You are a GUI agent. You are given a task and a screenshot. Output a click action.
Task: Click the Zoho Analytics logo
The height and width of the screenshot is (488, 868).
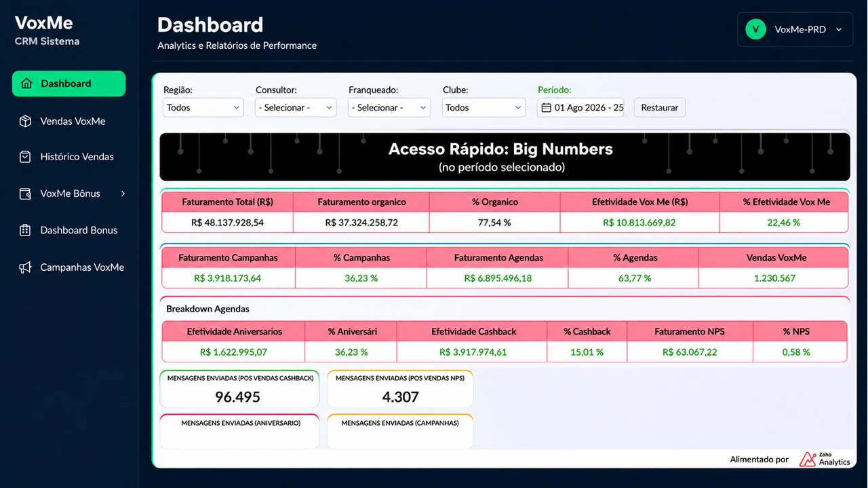click(824, 459)
